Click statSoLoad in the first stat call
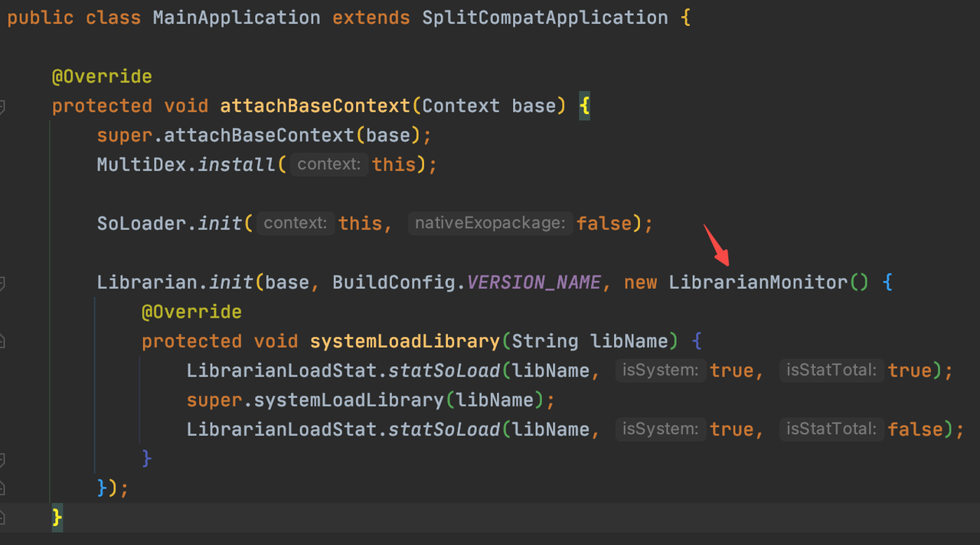This screenshot has width=980, height=545. [444, 371]
